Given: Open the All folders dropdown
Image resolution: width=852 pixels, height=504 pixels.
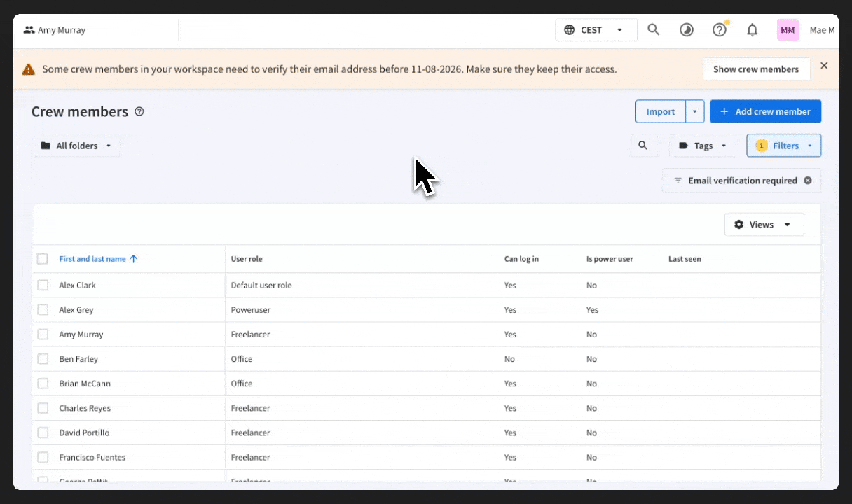Looking at the screenshot, I should click(76, 146).
